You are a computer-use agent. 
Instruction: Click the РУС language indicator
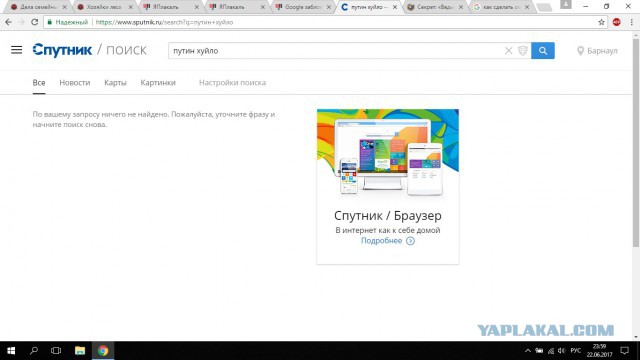click(576, 351)
